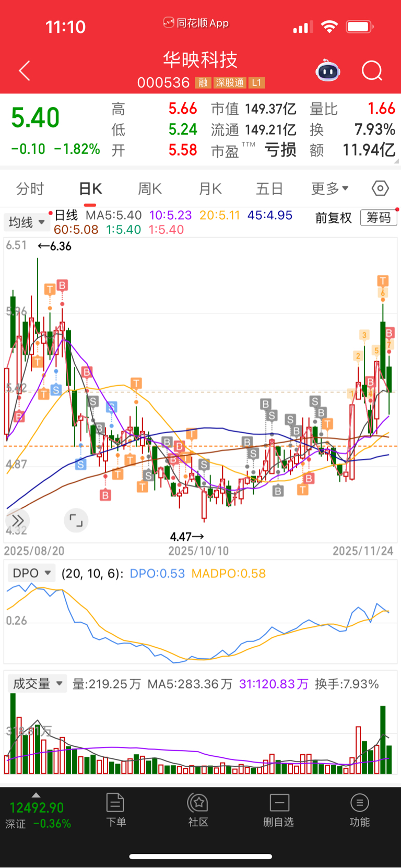Tap 删自选 remove from watchlist icon
Screen dimensions: 401x868
point(278,810)
